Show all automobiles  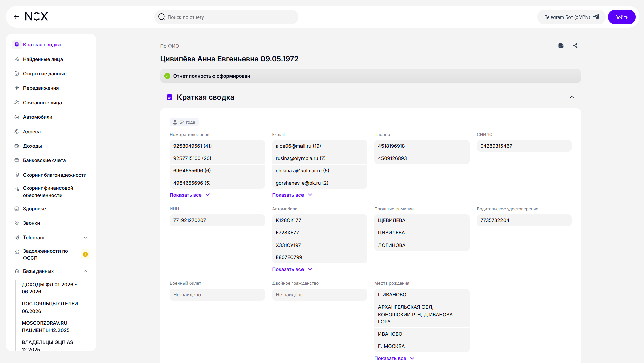click(292, 269)
